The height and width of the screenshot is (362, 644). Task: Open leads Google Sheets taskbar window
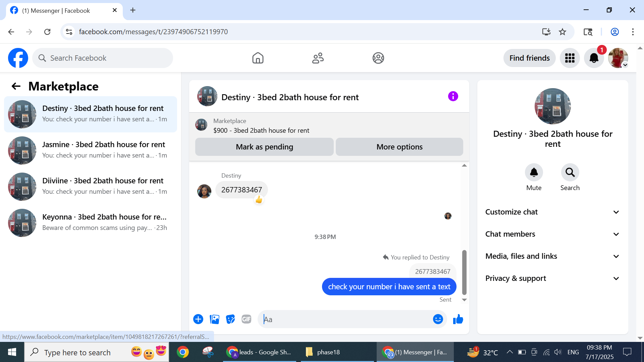[x=260, y=352]
